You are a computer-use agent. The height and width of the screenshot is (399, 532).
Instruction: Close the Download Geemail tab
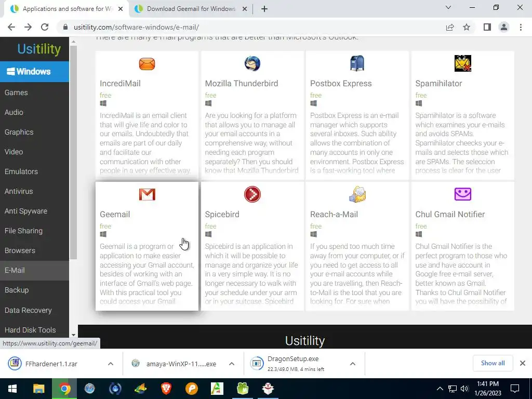coord(244,9)
